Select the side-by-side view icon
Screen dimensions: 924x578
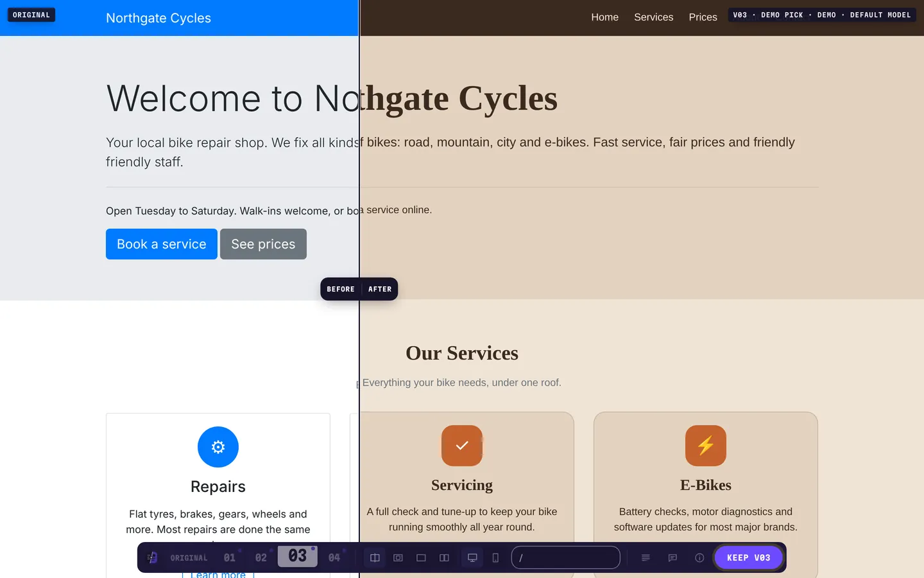pyautogui.click(x=444, y=557)
